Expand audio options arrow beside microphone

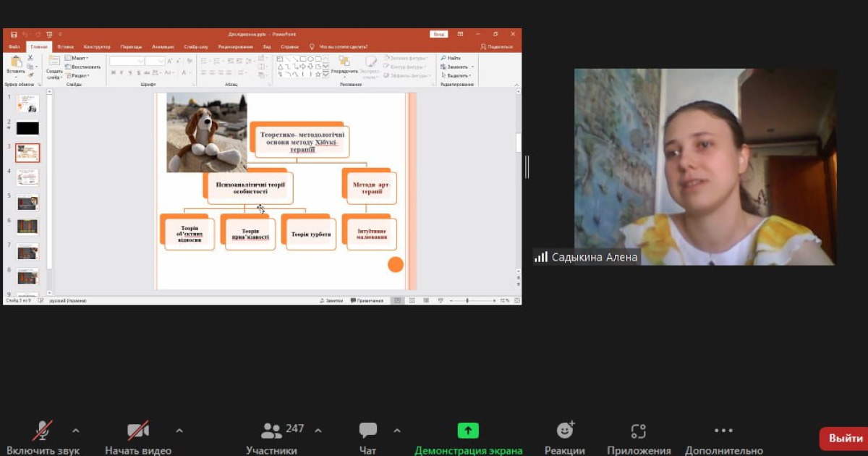tap(76, 431)
